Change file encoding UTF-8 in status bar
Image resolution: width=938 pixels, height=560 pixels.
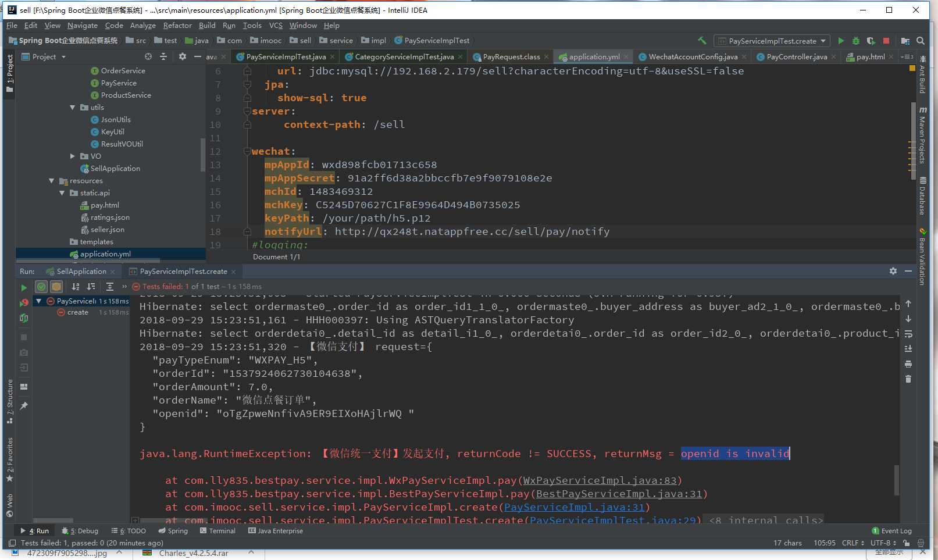click(883, 543)
